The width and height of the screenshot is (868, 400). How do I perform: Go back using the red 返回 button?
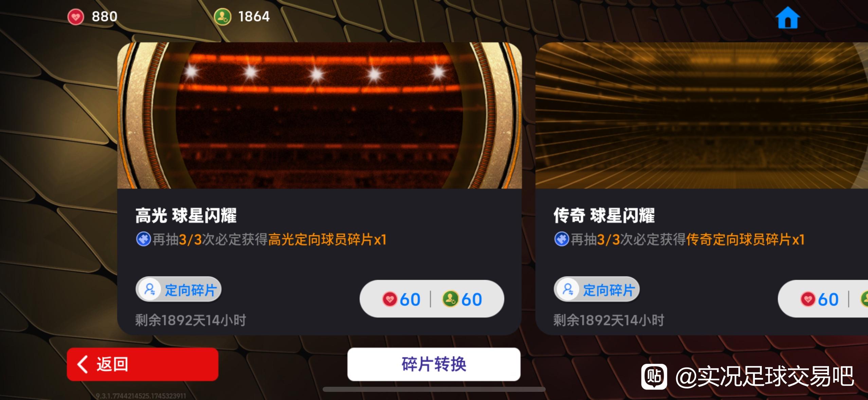click(143, 364)
